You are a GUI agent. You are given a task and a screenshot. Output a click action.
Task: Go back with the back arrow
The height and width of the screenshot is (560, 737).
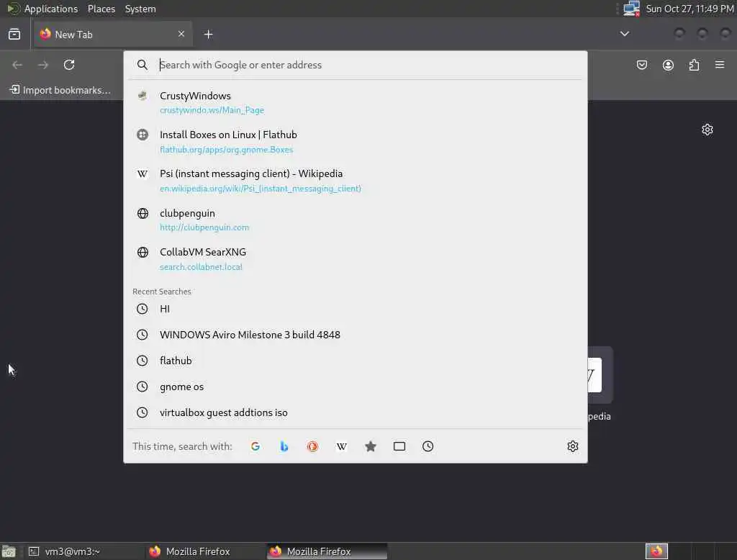click(x=17, y=65)
